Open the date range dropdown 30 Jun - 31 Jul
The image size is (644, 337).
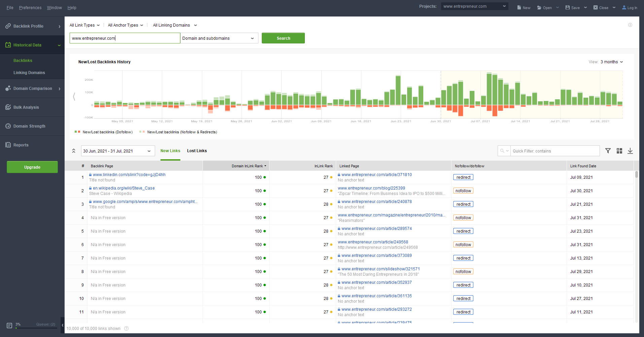[118, 151]
